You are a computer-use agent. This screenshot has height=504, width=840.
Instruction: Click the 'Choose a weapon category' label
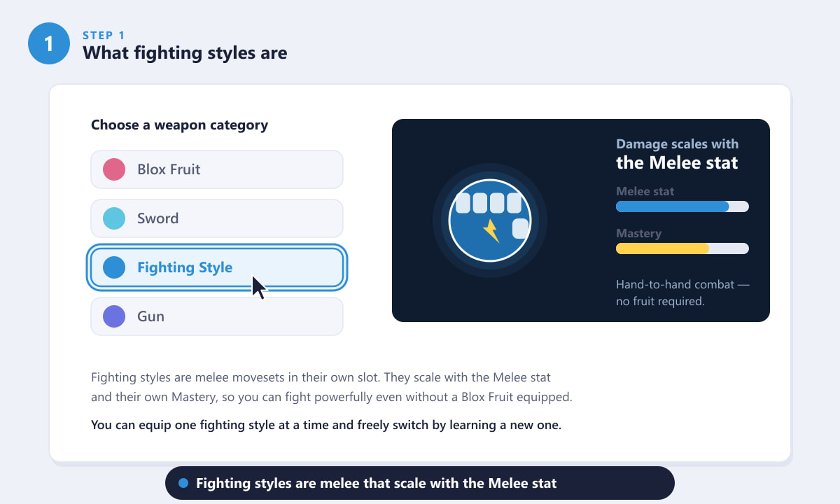coord(179,125)
